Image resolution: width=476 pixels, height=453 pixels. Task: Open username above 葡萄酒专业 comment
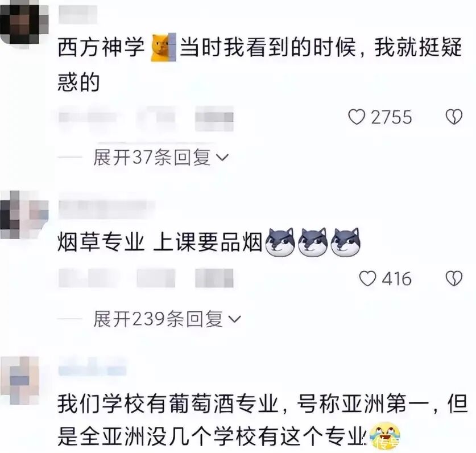(93, 367)
